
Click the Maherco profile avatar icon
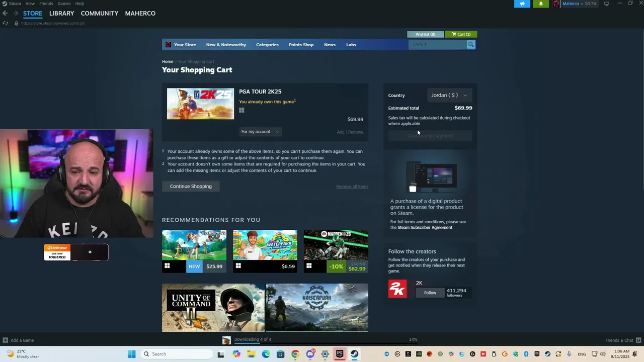click(x=556, y=4)
